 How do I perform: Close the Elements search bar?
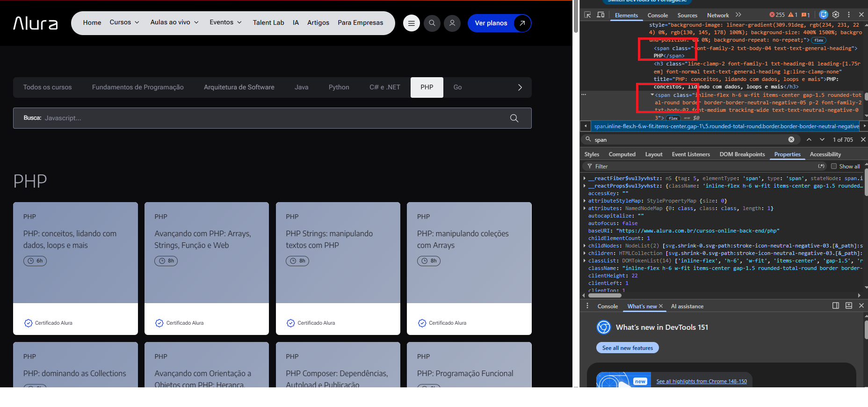point(863,139)
